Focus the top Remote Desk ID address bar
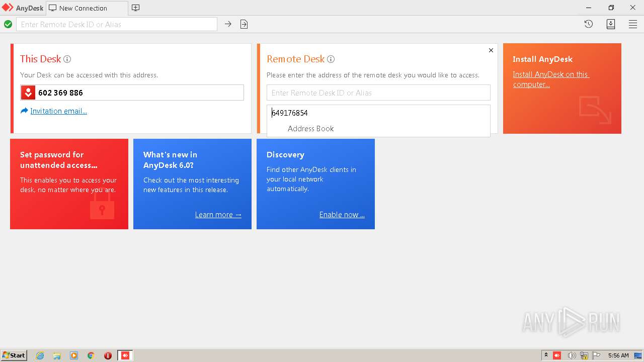Viewport: 644px width, 362px height. [x=117, y=24]
